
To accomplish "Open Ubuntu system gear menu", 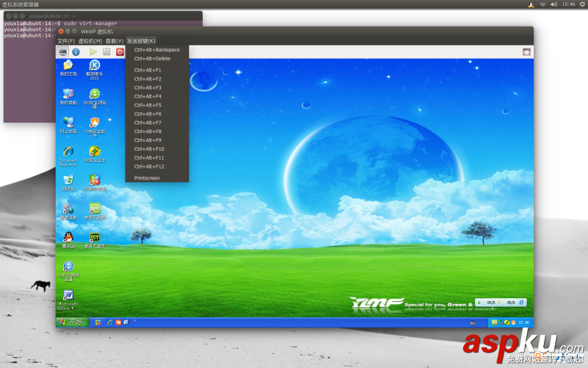I will [582, 4].
